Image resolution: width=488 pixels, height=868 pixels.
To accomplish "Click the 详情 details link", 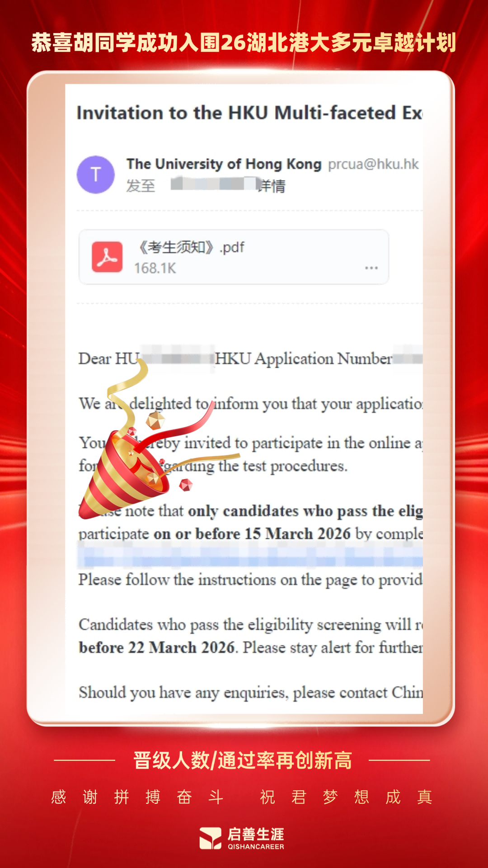I will (272, 186).
